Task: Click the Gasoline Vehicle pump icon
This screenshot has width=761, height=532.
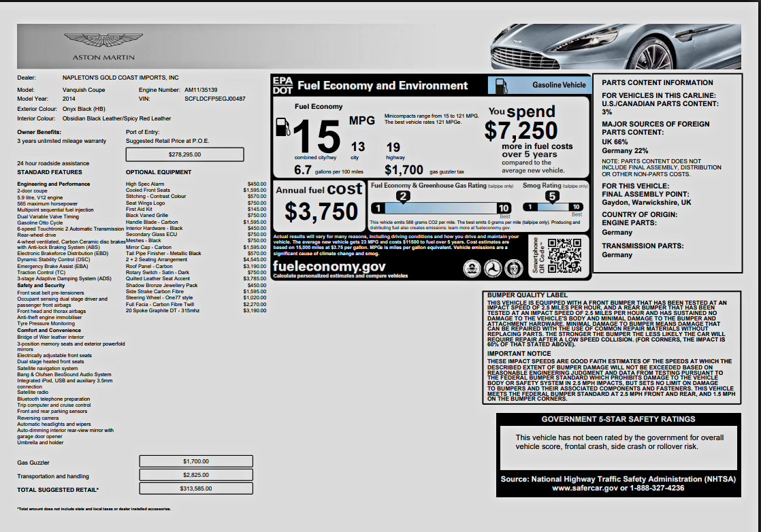Action: (x=502, y=85)
